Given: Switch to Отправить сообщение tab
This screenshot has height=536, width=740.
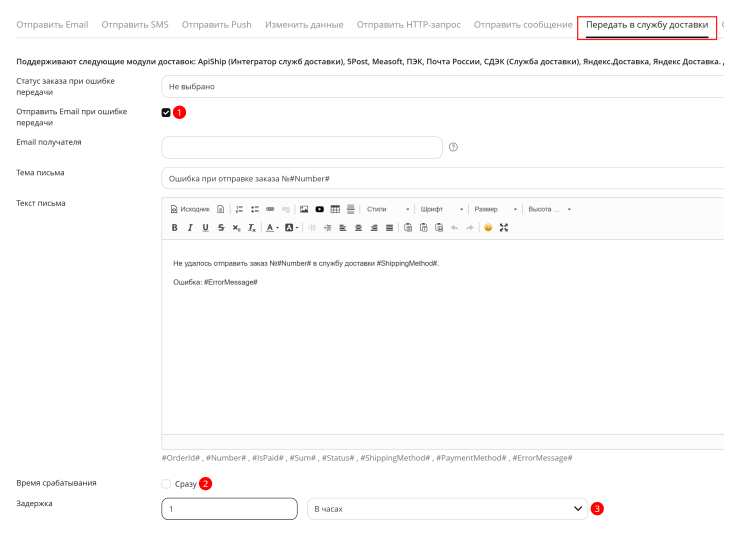Looking at the screenshot, I should click(x=523, y=25).
